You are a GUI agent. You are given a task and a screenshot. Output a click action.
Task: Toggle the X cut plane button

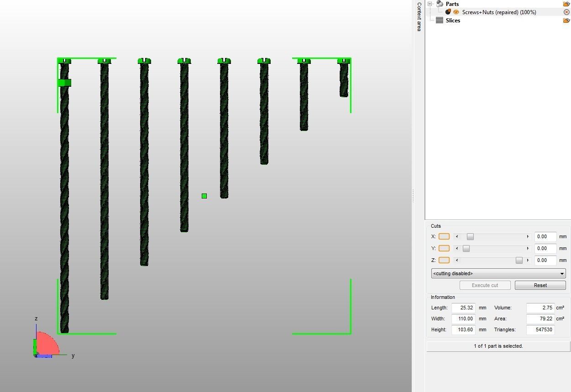coord(444,236)
